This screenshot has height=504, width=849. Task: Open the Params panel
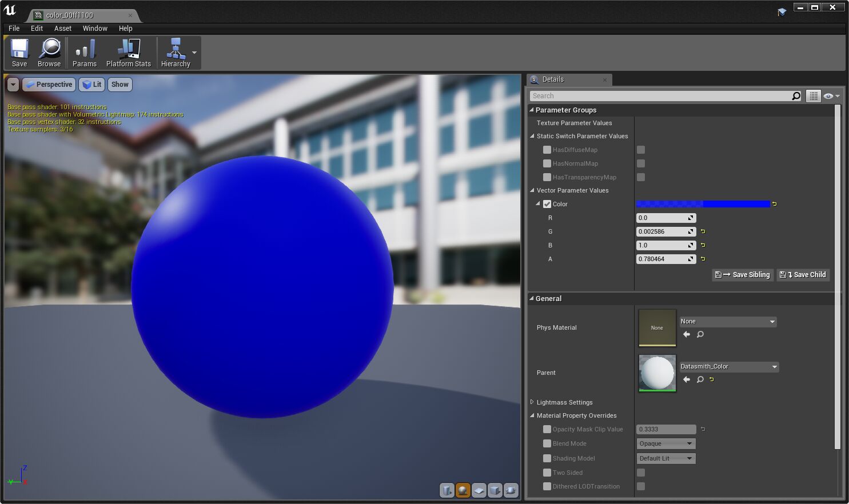coord(84,52)
